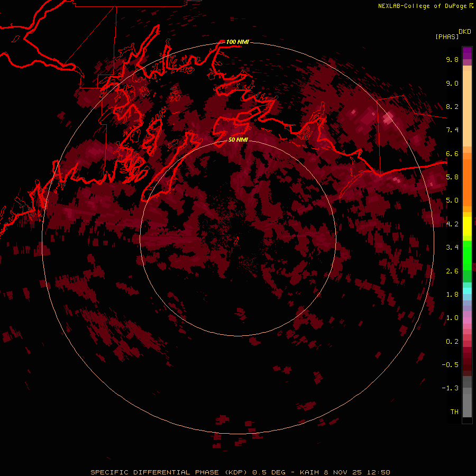Click the DKD label above the color scale
476x476 pixels.
point(465,32)
